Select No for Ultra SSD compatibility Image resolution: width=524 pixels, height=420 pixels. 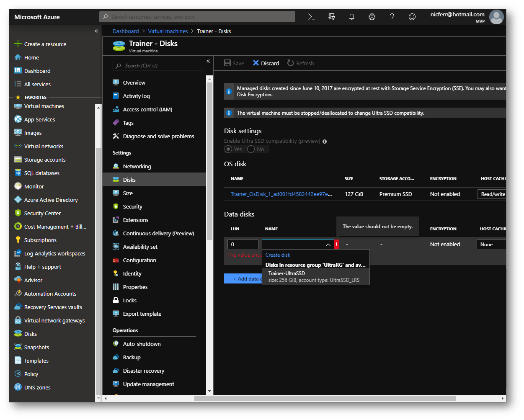click(x=251, y=149)
